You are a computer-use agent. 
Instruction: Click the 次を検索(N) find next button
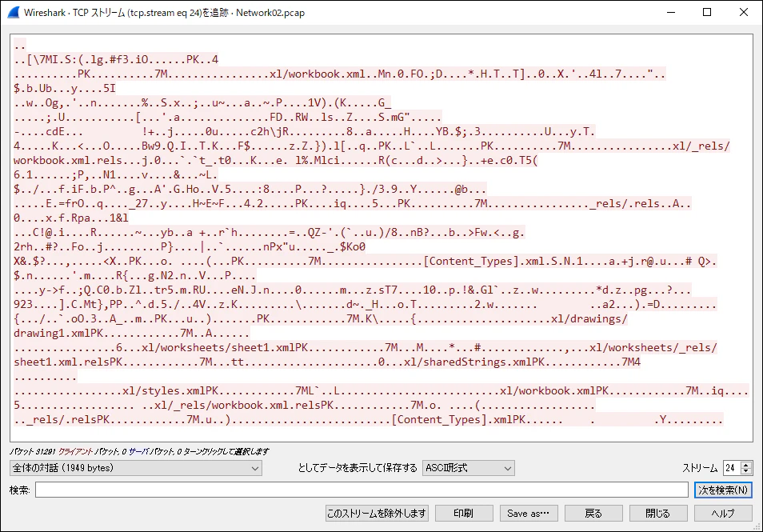(723, 490)
